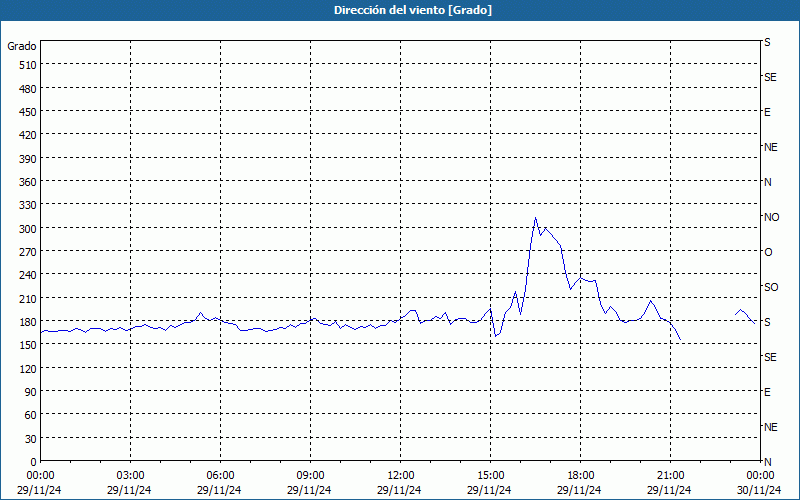
Task: Select the "O" compass label
Action: pyautogui.click(x=768, y=253)
